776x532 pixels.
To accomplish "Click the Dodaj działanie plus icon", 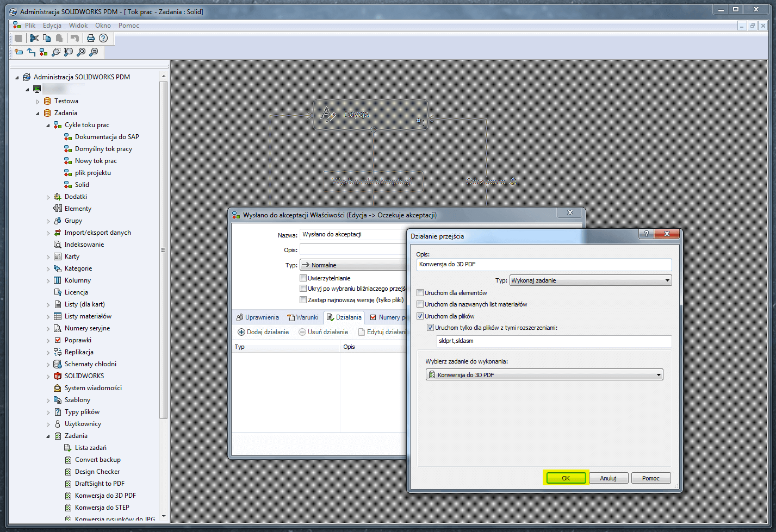I will [x=241, y=331].
